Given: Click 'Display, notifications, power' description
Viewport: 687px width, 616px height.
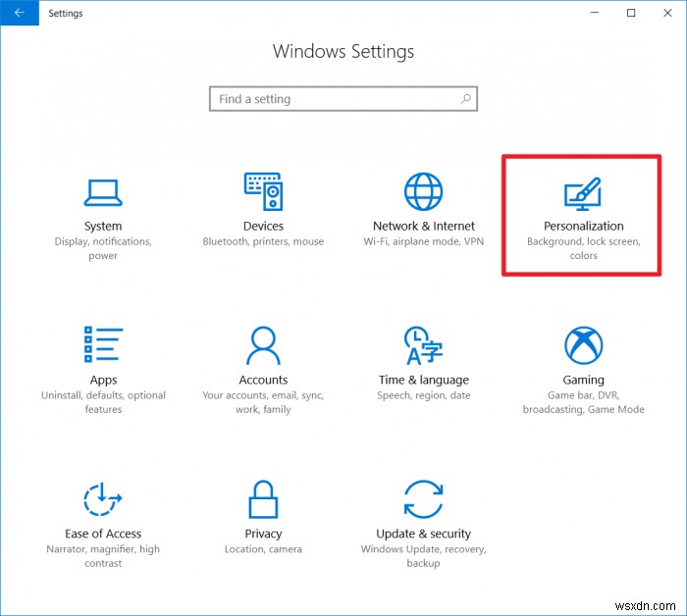Looking at the screenshot, I should (x=103, y=249).
